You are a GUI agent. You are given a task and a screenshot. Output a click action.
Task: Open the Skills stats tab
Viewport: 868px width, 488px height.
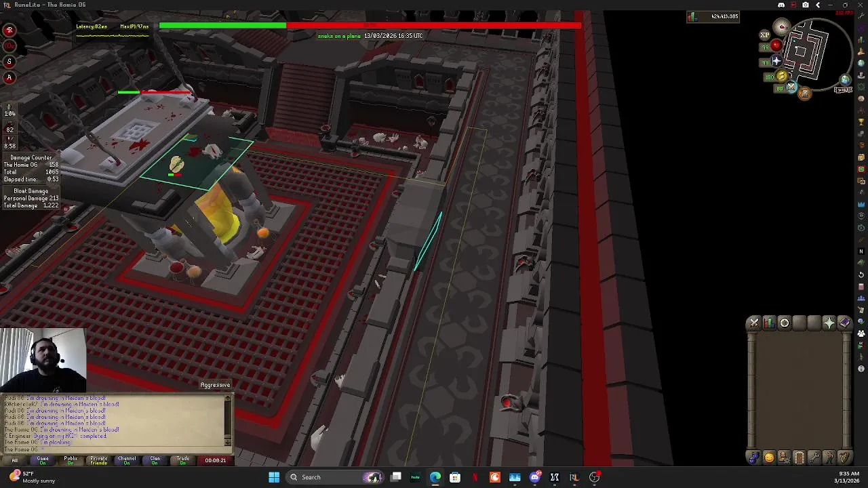coord(769,323)
